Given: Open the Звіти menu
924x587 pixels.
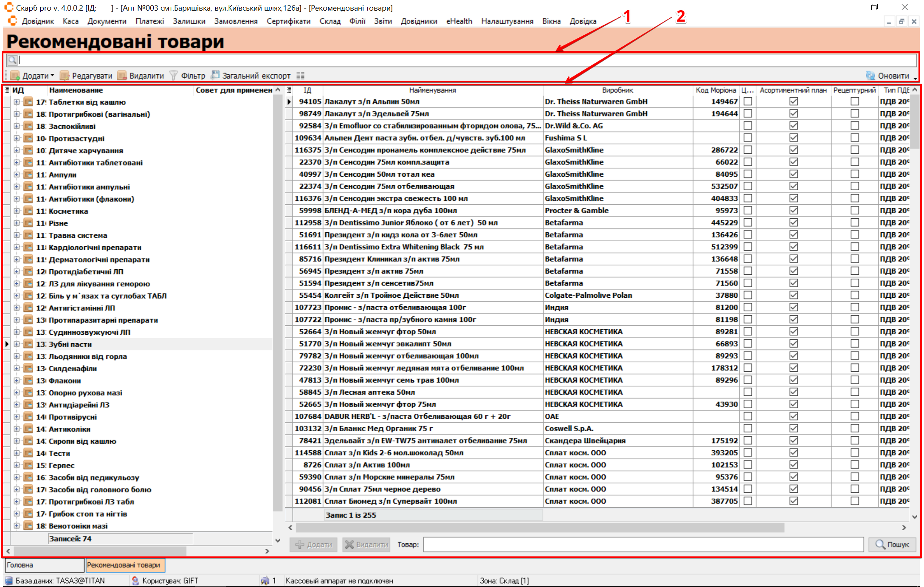Looking at the screenshot, I should point(383,21).
